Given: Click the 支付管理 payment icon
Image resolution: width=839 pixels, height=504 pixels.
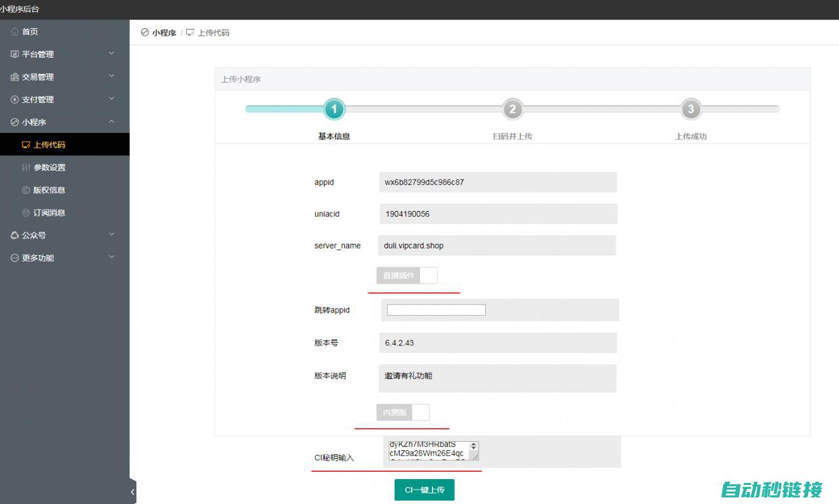Looking at the screenshot, I should 14,100.
